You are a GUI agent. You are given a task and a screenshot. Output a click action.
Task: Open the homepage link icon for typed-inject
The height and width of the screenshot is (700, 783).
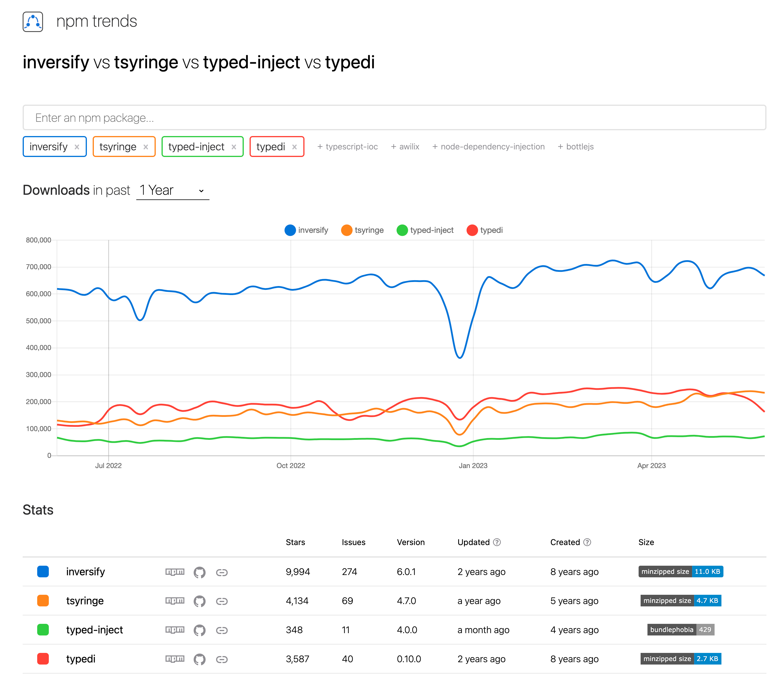pos(222,631)
